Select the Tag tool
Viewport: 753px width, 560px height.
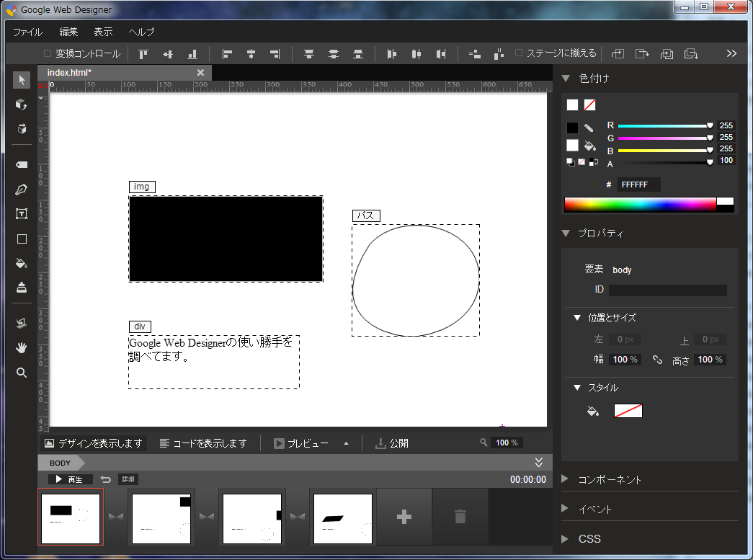tap(22, 165)
